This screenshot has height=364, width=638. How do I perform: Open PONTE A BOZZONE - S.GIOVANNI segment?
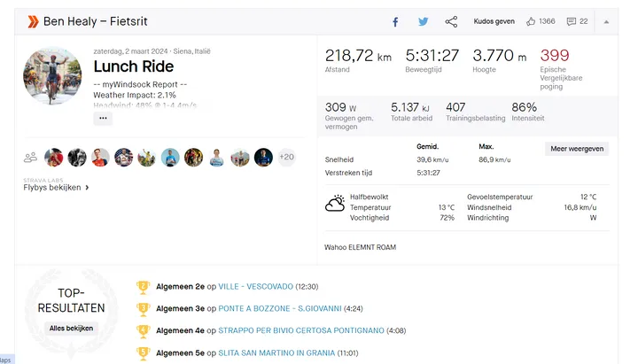[x=280, y=309]
